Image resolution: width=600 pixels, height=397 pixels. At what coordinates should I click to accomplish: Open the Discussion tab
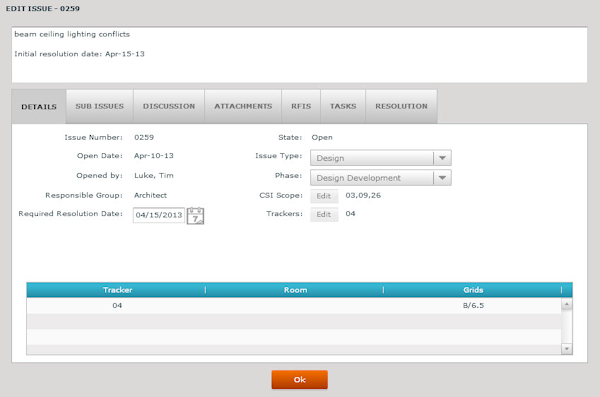[x=169, y=106]
